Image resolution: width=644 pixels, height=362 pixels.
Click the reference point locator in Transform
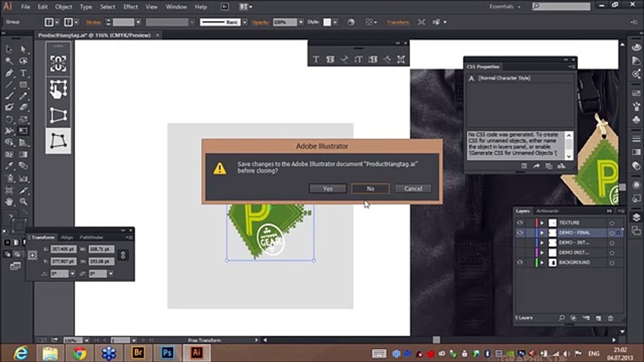tap(33, 255)
